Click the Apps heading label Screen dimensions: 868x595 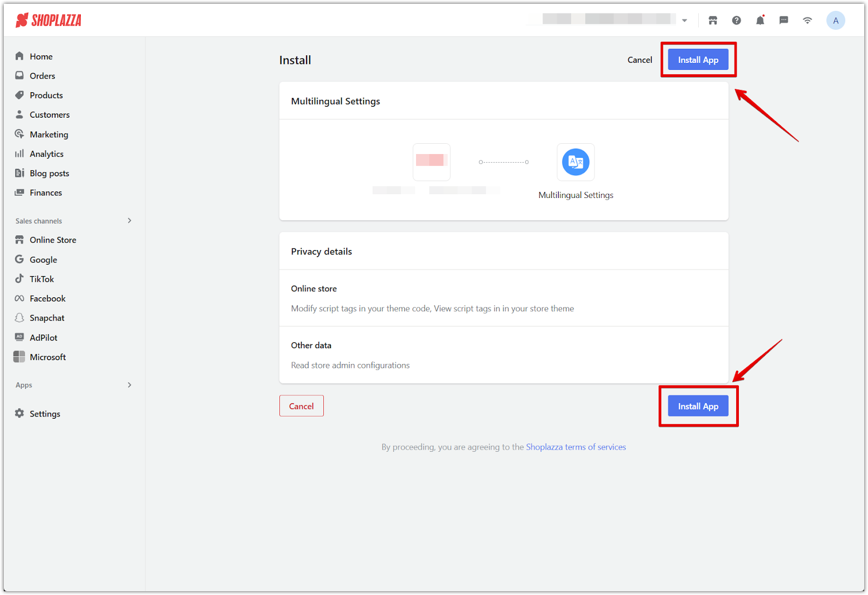[24, 385]
